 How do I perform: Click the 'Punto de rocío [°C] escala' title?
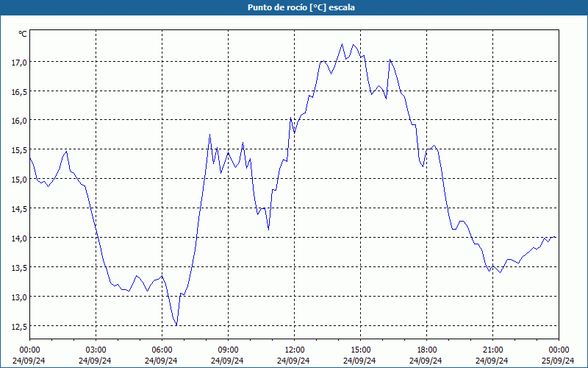pos(301,7)
